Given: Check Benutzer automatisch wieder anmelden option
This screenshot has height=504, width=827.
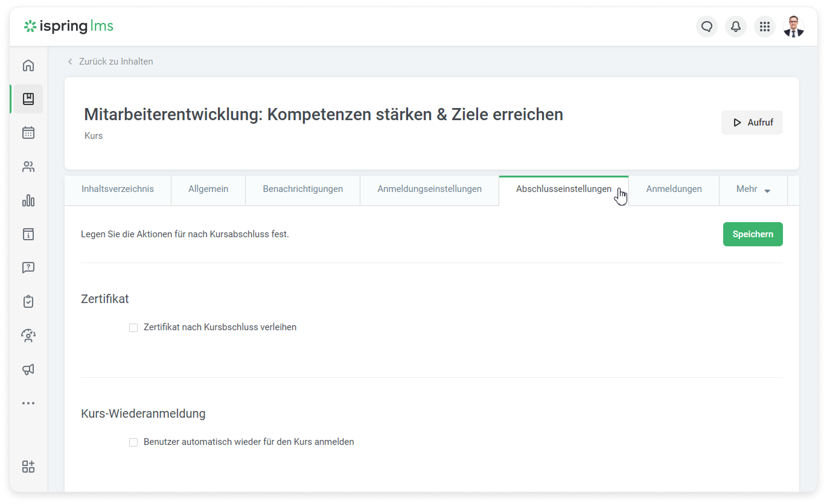Looking at the screenshot, I should point(133,442).
